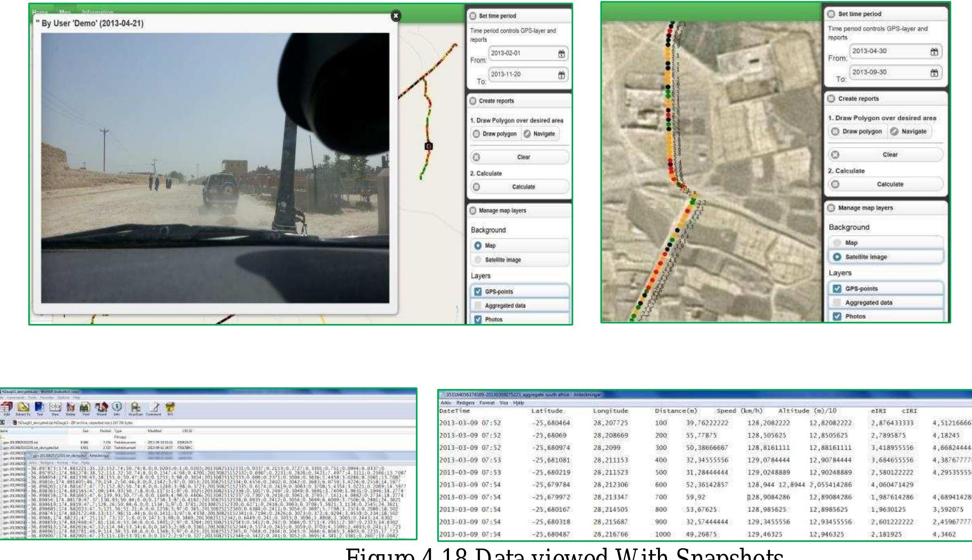Click the WinRAR Wizard toolbar icon
This screenshot has width=972, height=560.
101,409
